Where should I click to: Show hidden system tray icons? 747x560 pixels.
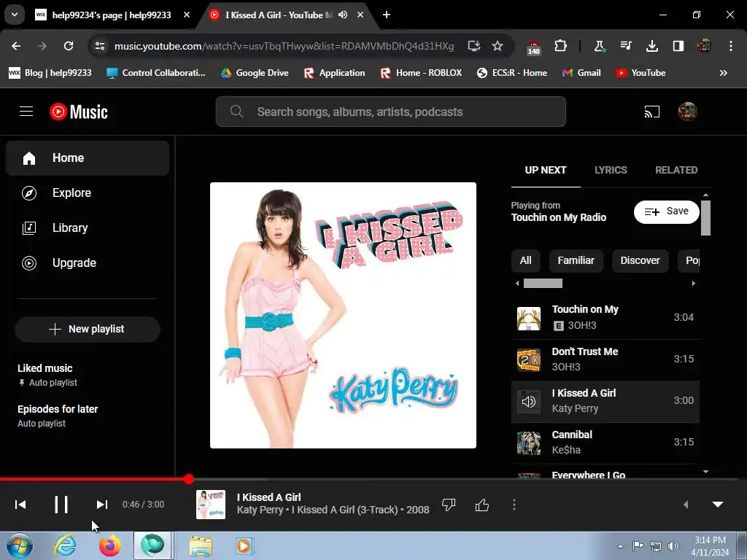click(x=620, y=545)
